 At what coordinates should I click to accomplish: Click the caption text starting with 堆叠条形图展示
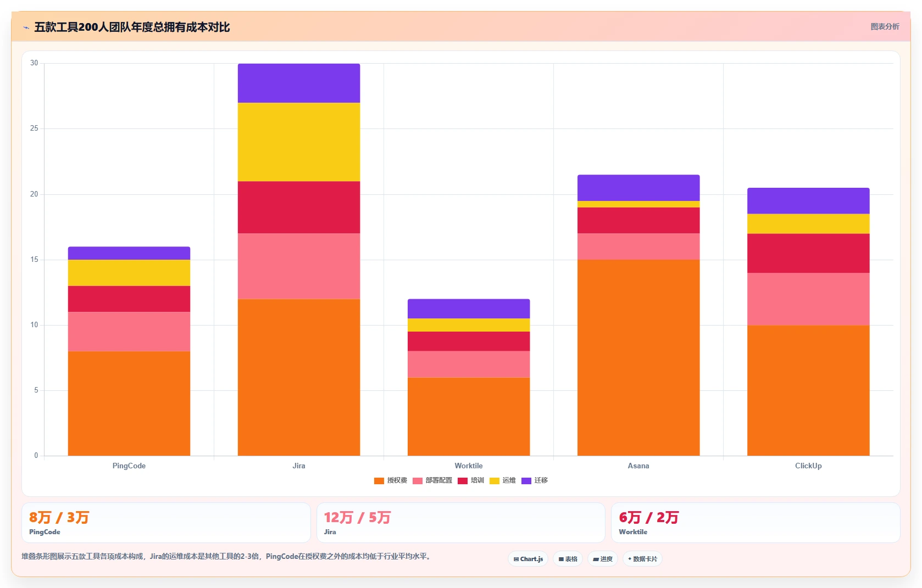tap(227, 556)
